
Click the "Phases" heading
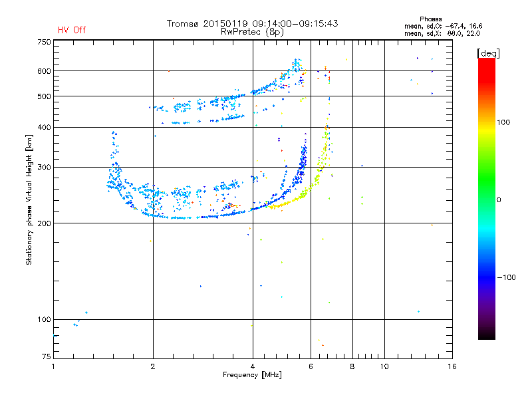point(430,19)
